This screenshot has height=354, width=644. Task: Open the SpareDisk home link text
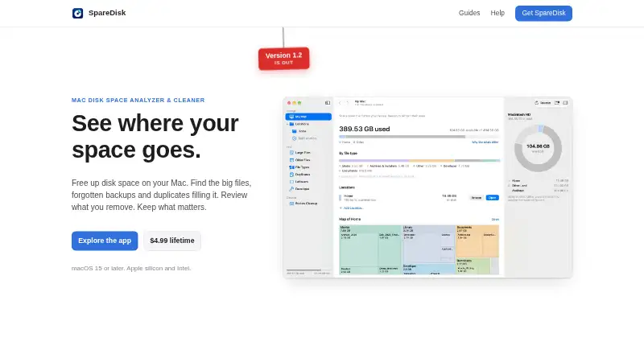(x=107, y=13)
